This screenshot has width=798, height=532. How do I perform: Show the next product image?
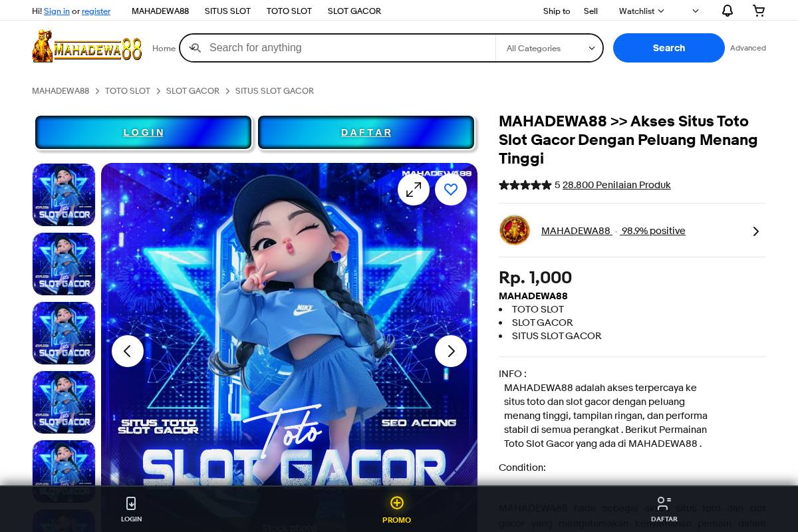[451, 351]
